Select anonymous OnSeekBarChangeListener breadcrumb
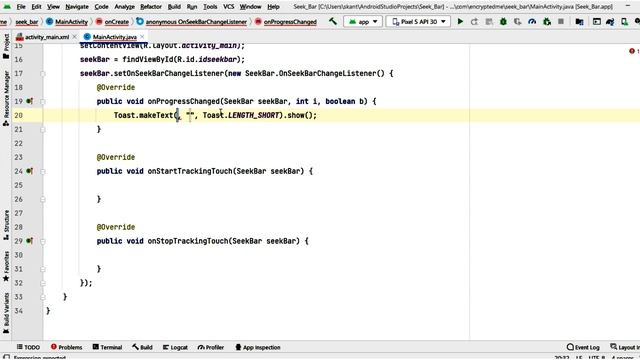Viewport: 640px width, 360px height. pyautogui.click(x=192, y=22)
